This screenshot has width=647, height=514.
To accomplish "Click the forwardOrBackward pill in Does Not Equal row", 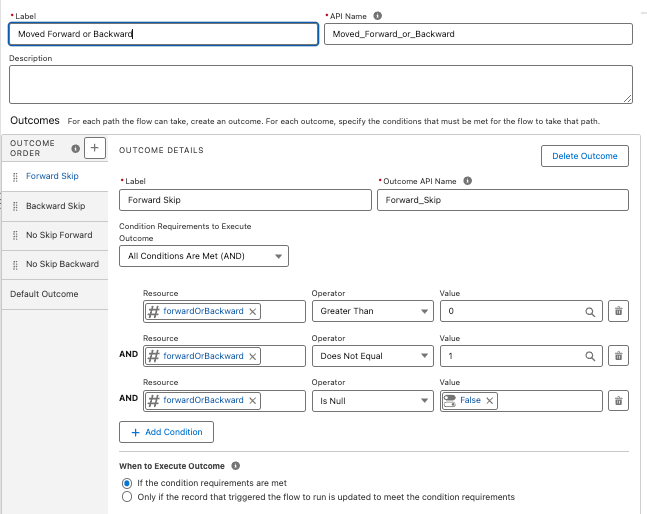I will (203, 356).
